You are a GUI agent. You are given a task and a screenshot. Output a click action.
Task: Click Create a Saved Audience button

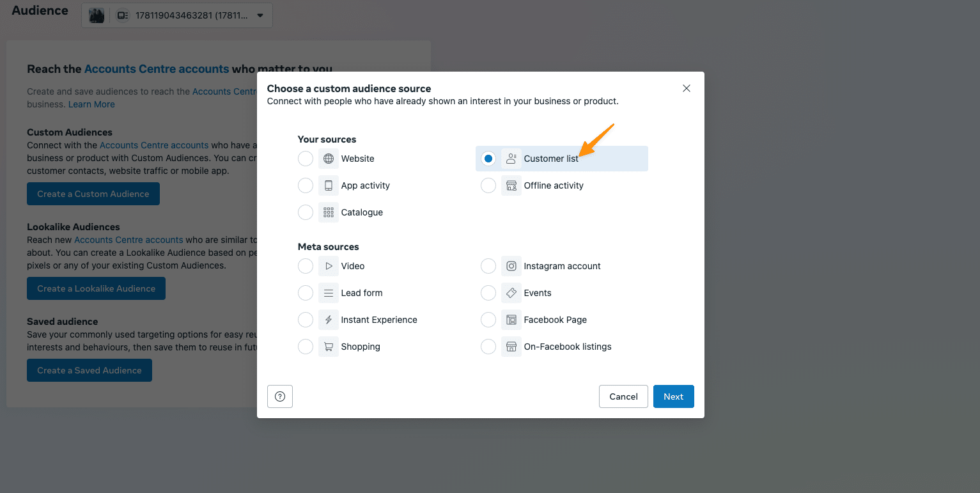89,370
